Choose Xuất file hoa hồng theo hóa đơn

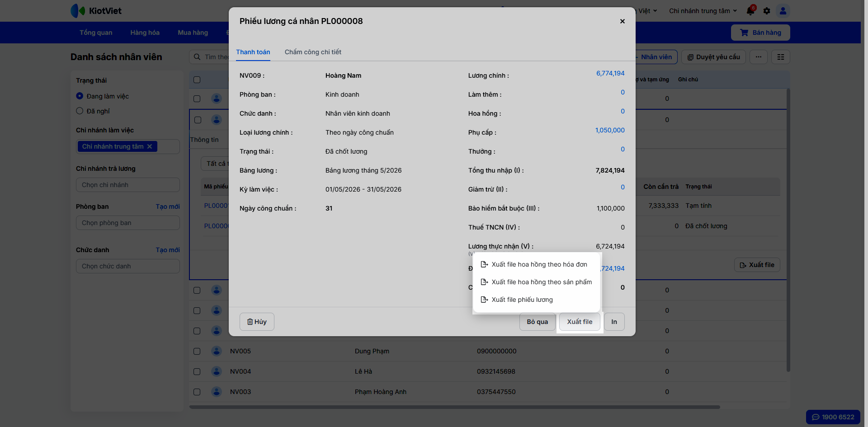[536, 264]
